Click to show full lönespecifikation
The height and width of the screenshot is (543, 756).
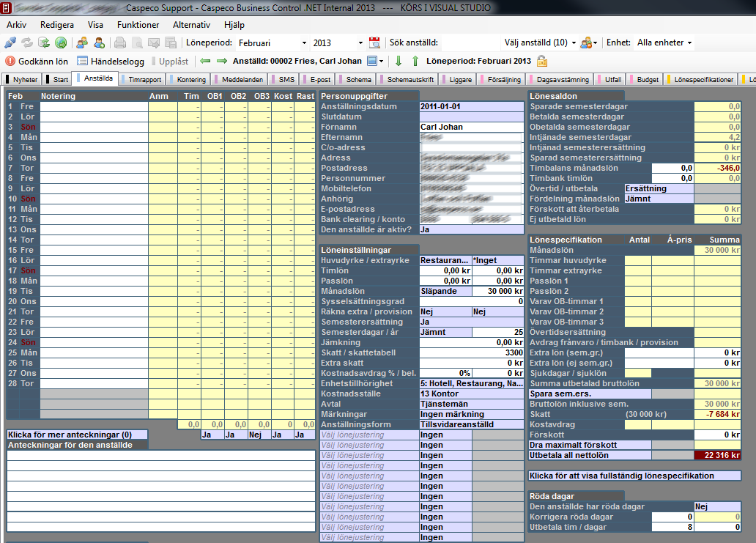634,476
